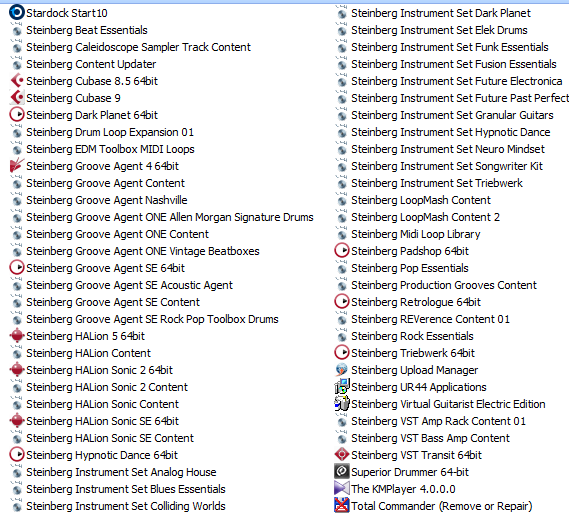Click the Virtual Guitarist Electric Edition icon
569x521 pixels.
click(341, 404)
